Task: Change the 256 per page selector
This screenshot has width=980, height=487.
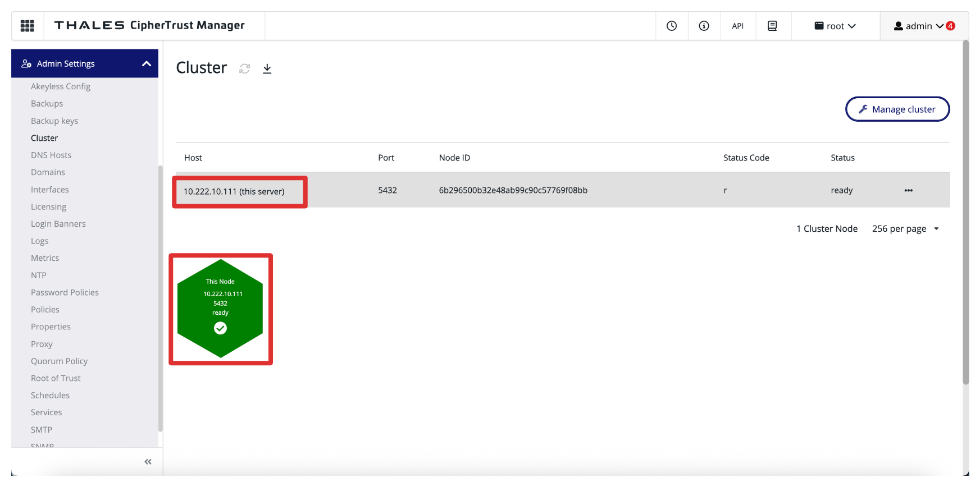Action: 905,229
